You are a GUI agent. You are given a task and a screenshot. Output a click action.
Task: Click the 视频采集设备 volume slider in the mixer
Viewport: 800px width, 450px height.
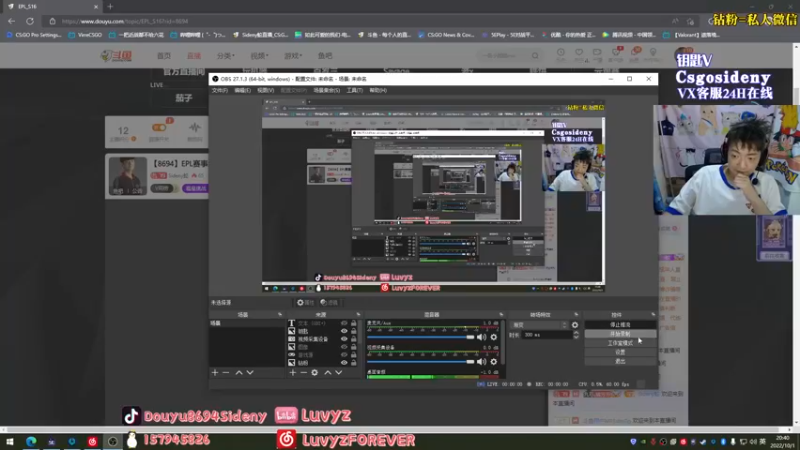click(x=420, y=362)
